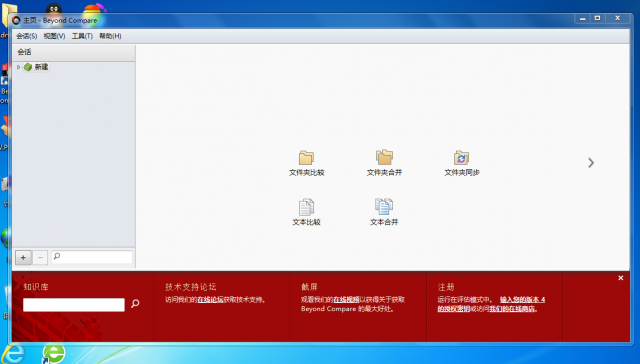Image resolution: width=640 pixels, height=364 pixels.
Task: Open Internet Explorer on the desktop bottom
Action: click(x=14, y=354)
